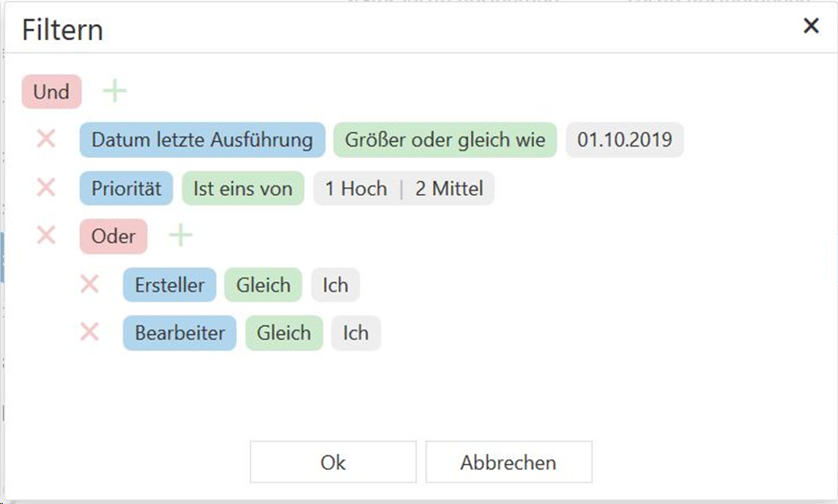Remove the Bearbeiter condition row
The width and height of the screenshot is (838, 504).
tap(89, 332)
